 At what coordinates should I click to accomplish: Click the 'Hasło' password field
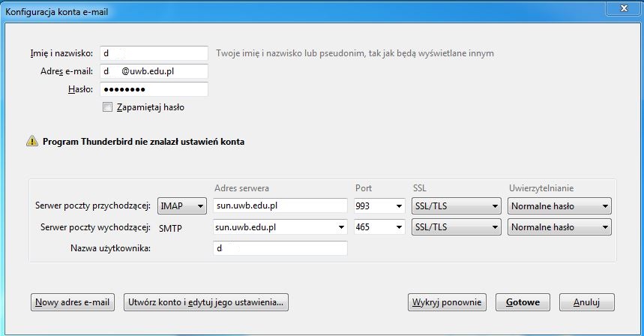[x=154, y=89]
